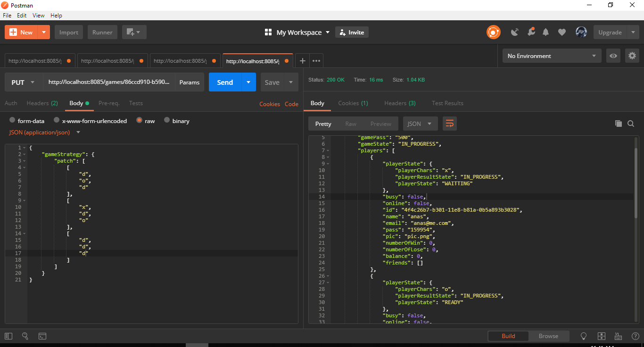Viewport: 644px width, 347px height.
Task: Open the File menu
Action: click(7, 16)
